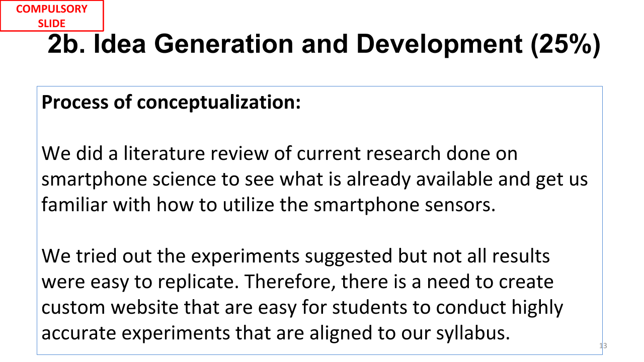Click the words 'smartphone science'
This screenshot has width=644, height=362.
point(133,179)
